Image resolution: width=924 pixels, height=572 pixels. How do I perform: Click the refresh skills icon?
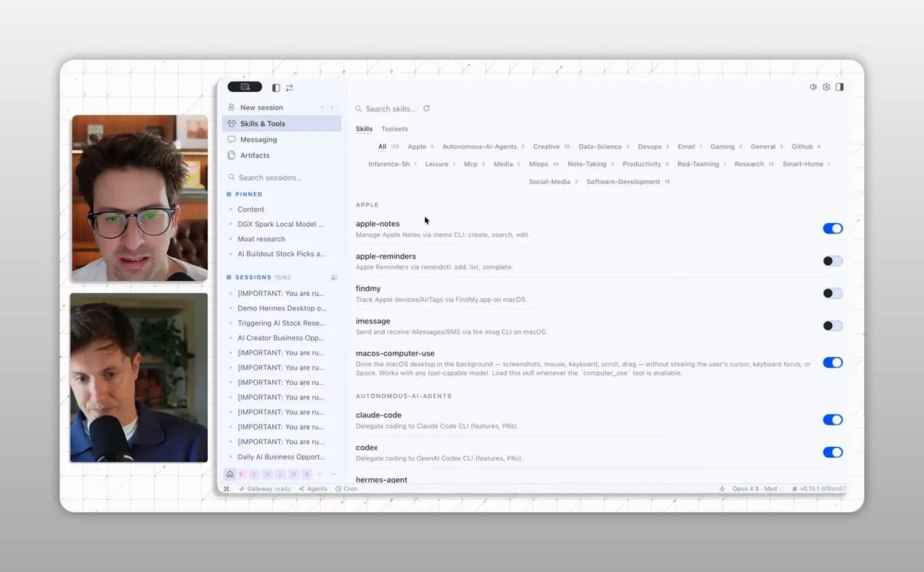pyautogui.click(x=427, y=108)
